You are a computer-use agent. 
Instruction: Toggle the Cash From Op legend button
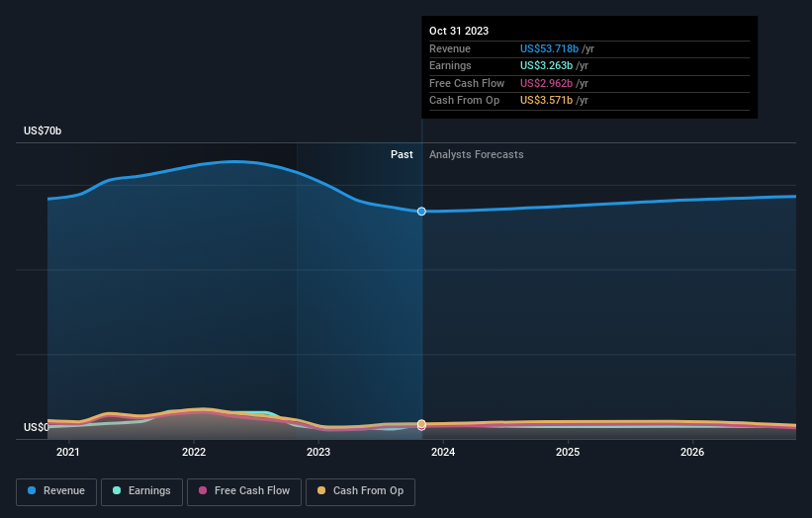360,491
